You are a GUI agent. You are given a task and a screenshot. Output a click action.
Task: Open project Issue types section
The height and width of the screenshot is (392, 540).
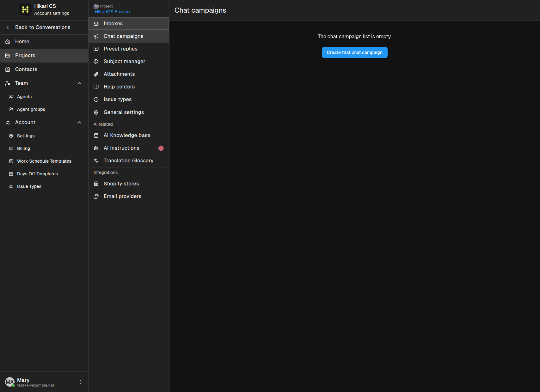[x=129, y=100]
